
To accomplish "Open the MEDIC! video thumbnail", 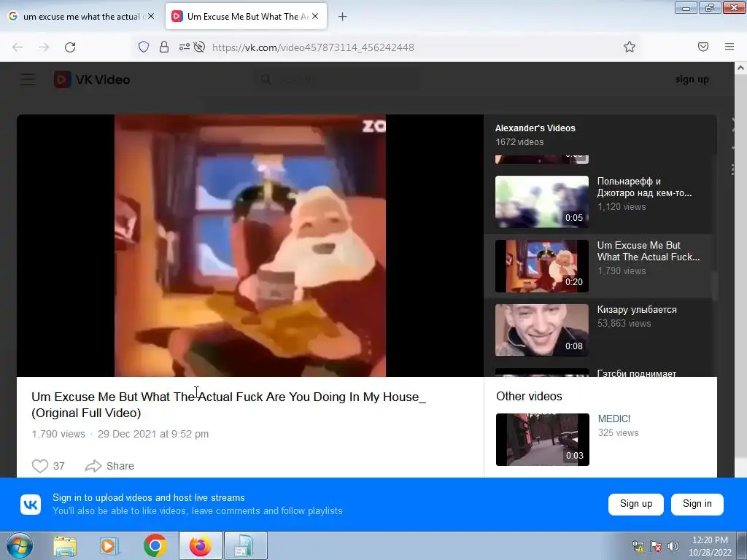I will click(x=542, y=440).
